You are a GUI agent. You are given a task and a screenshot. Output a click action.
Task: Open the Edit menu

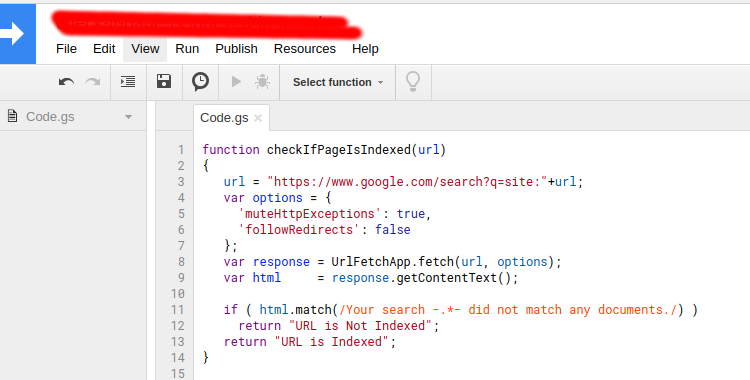pyautogui.click(x=104, y=49)
